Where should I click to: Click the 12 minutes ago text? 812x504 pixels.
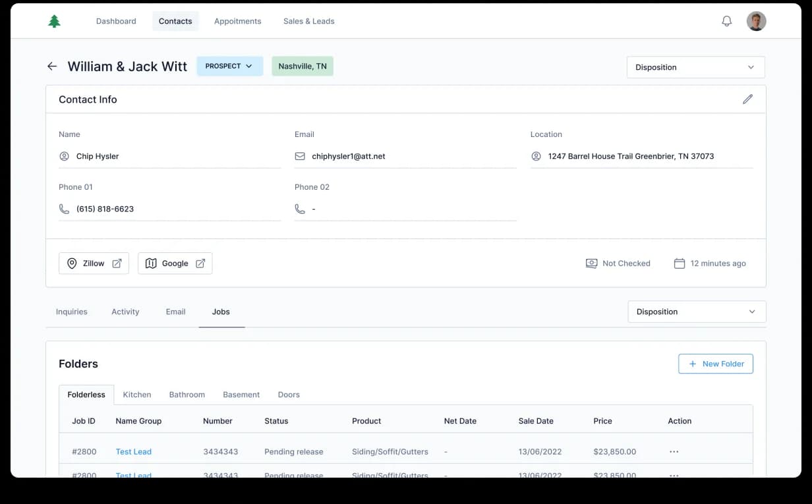click(x=718, y=264)
